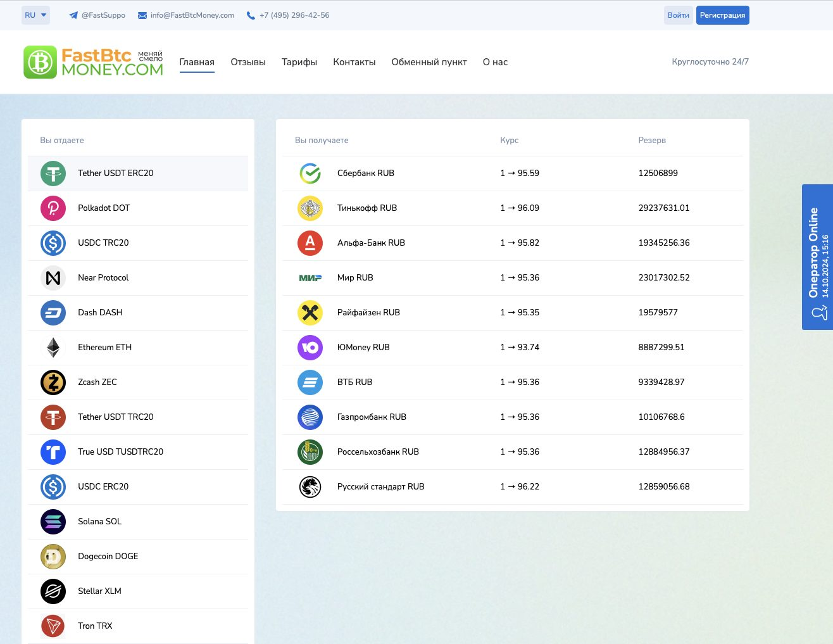Go to the Тарифы page
This screenshot has height=644, width=833.
[299, 62]
